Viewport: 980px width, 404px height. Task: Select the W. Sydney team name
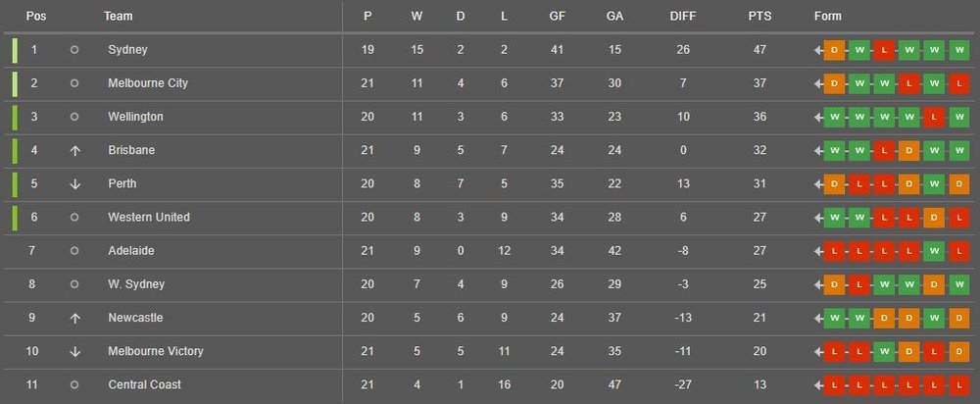[x=136, y=284]
